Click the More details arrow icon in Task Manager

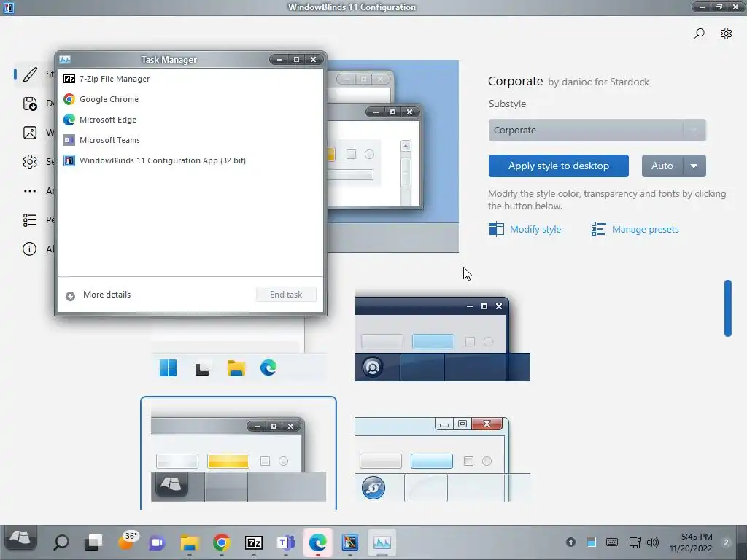[x=70, y=296]
